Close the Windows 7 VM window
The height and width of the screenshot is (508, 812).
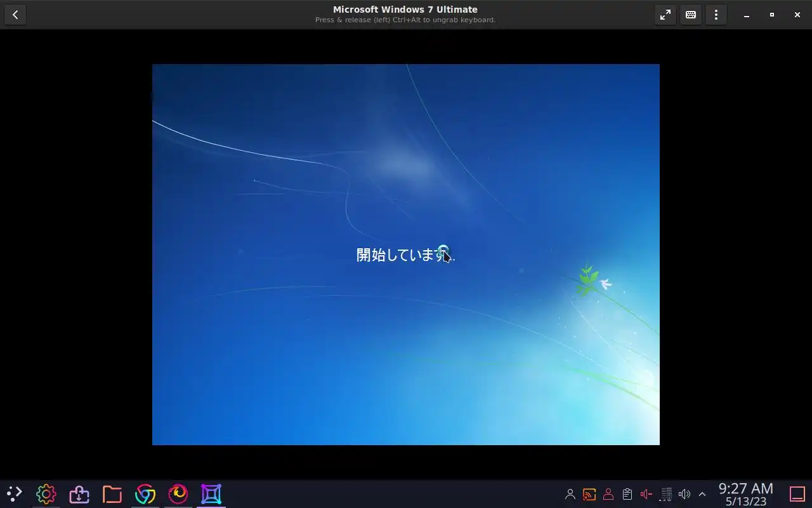click(x=797, y=15)
